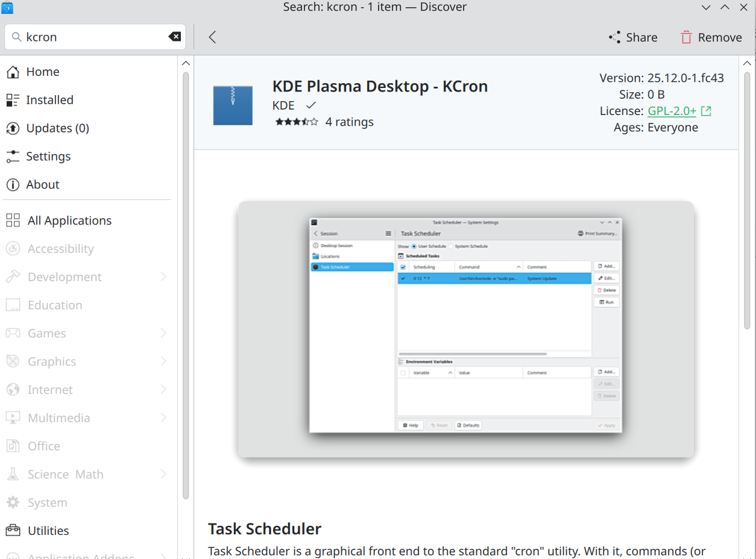The height and width of the screenshot is (559, 756).
Task: Open the About page
Action: coord(43,185)
